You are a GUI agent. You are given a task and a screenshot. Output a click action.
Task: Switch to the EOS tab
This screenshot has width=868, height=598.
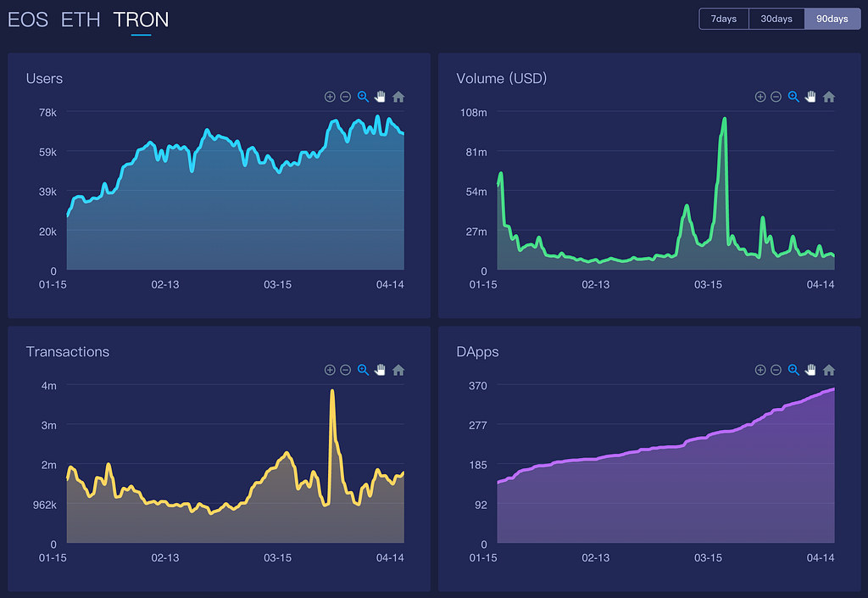(x=28, y=20)
